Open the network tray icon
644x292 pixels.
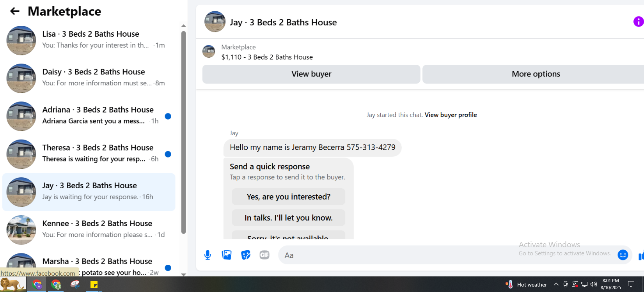click(584, 285)
